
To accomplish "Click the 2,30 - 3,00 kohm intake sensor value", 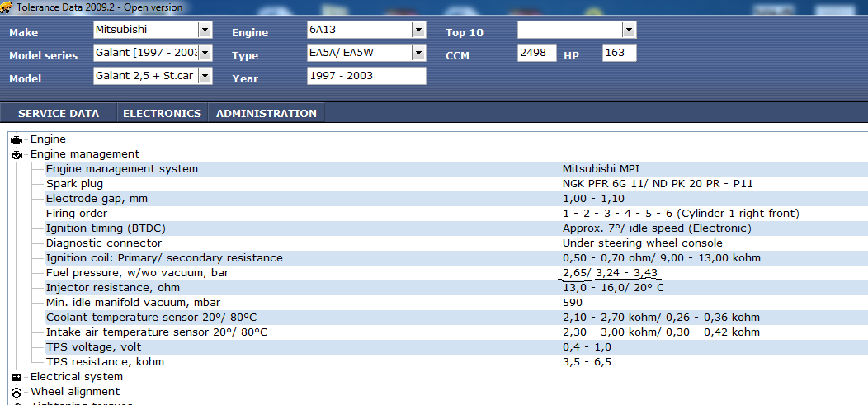I will point(661,332).
